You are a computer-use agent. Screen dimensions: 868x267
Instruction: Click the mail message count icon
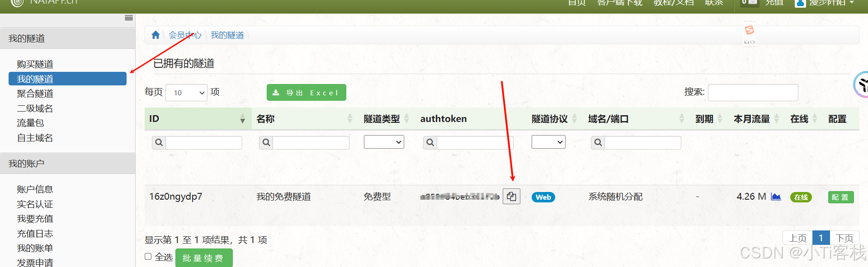[750, 3]
